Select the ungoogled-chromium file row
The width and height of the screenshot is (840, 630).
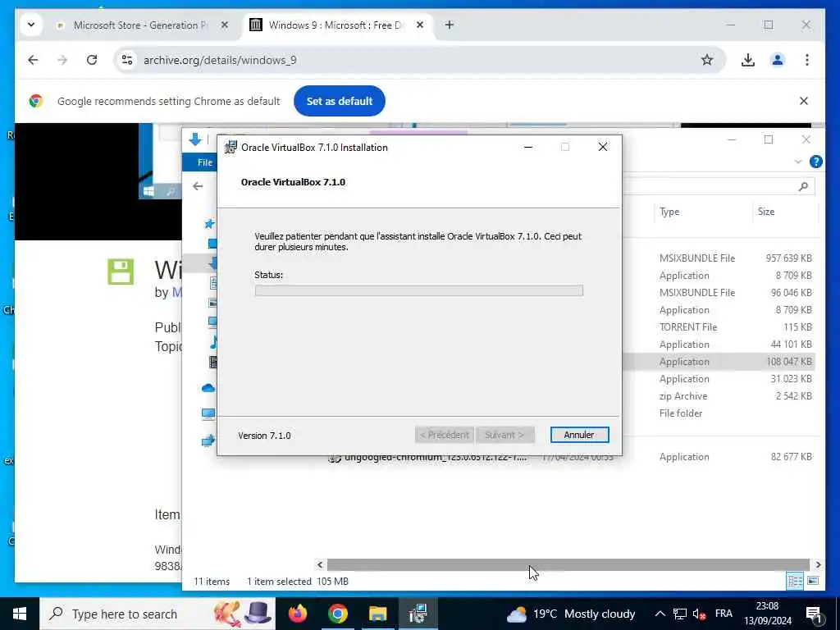click(x=571, y=457)
